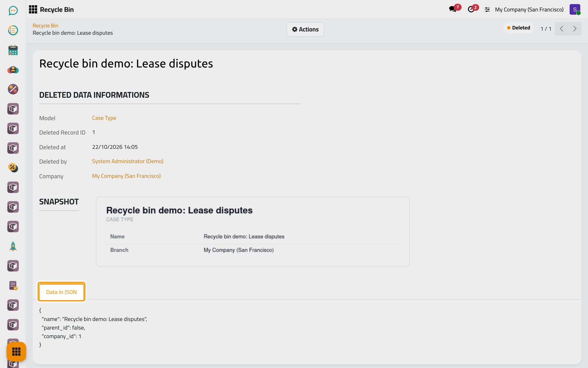The height and width of the screenshot is (368, 588).
Task: Open the My Company (San Francisco) company switcher
Action: (x=529, y=10)
